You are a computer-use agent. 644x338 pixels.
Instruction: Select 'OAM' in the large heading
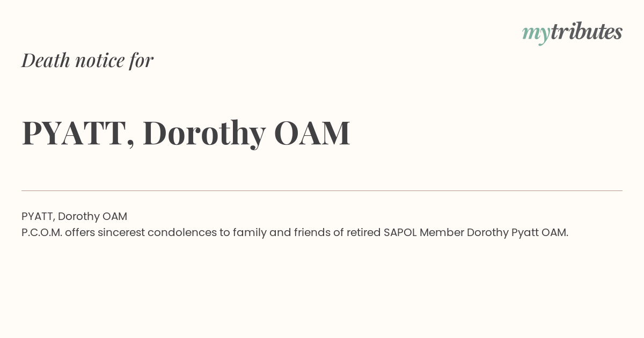click(312, 133)
